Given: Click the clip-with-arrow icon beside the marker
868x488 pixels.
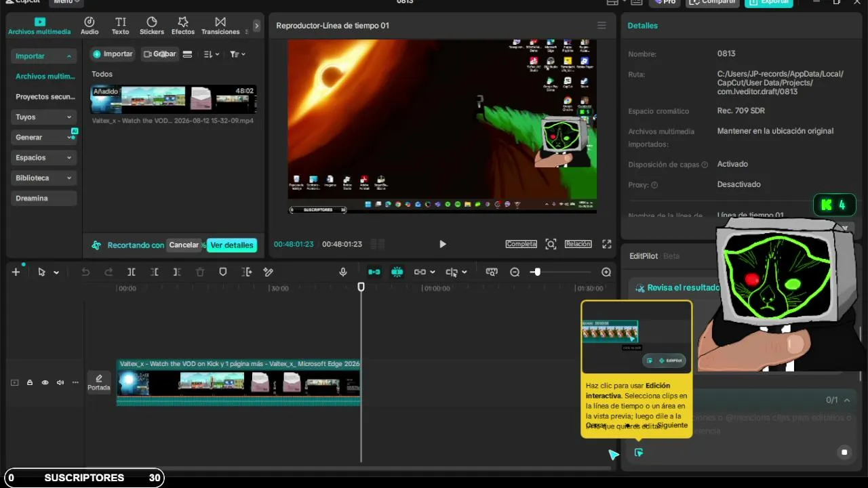Looking at the screenshot, I should pyautogui.click(x=246, y=272).
